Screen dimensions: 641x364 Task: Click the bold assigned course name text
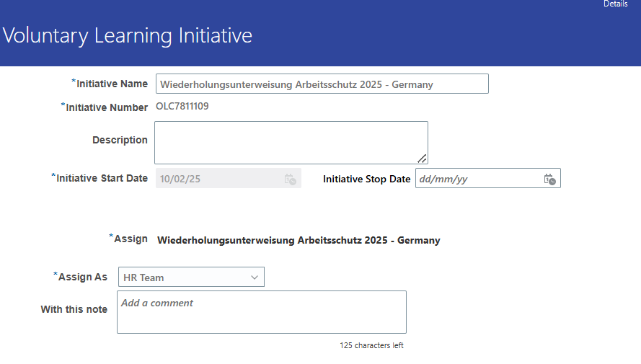coord(299,240)
